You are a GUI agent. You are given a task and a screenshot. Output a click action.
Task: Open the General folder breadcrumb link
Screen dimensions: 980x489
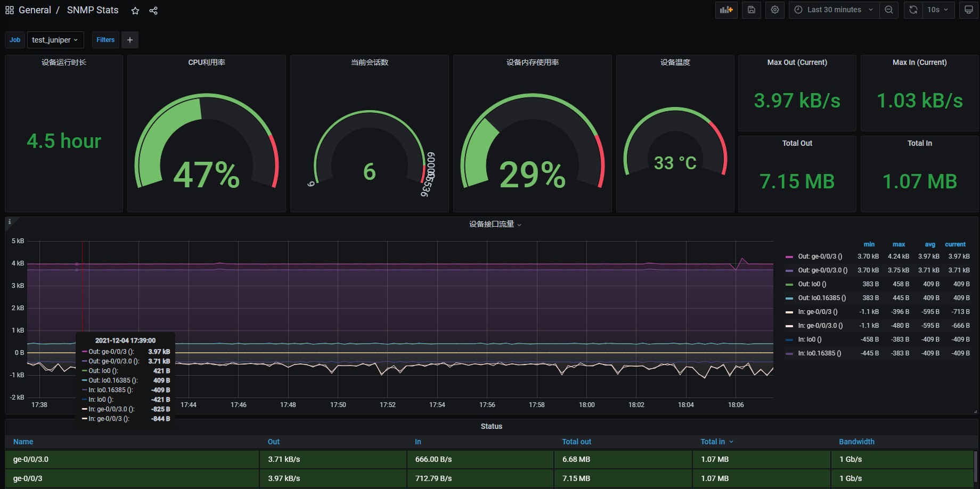35,10
